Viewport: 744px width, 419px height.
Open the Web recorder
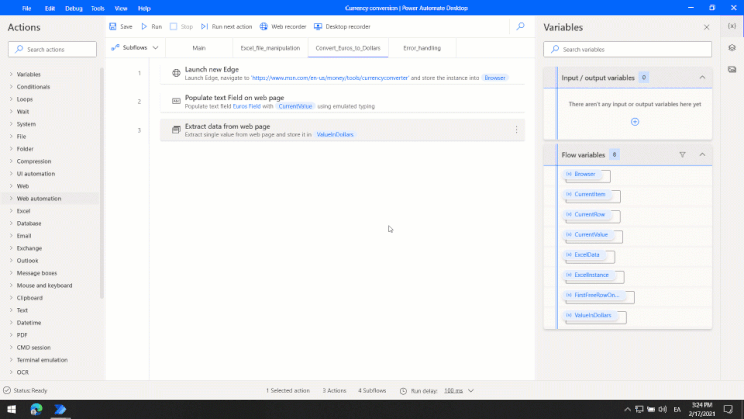click(x=283, y=27)
